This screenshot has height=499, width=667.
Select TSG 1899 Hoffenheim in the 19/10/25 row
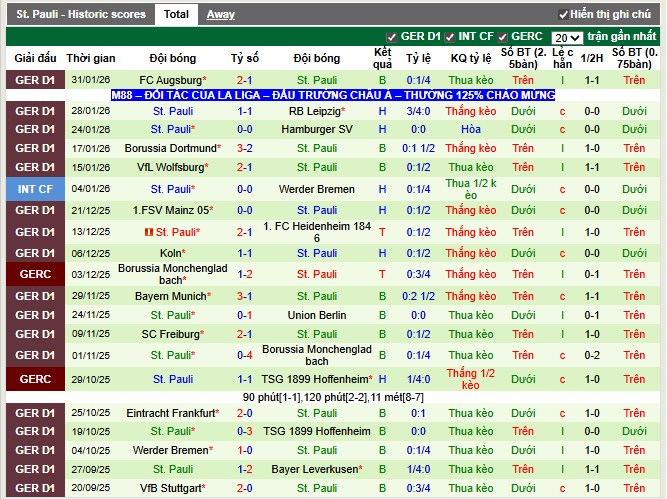tap(317, 431)
